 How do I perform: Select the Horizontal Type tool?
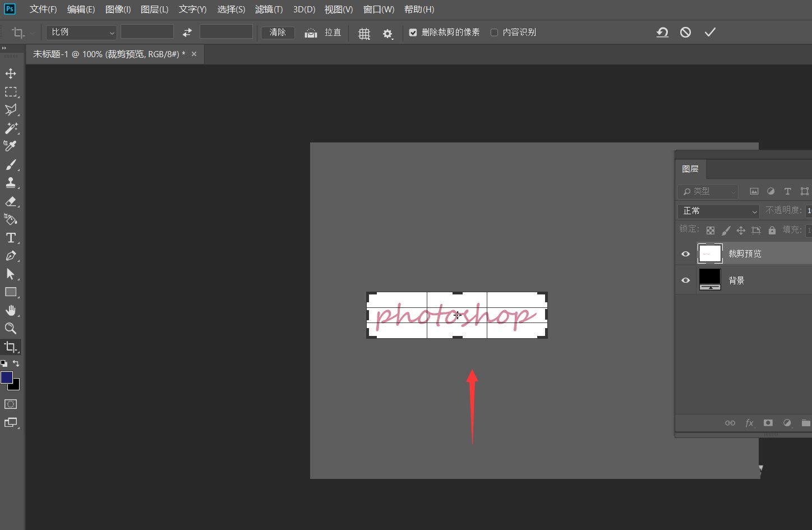[x=11, y=238]
